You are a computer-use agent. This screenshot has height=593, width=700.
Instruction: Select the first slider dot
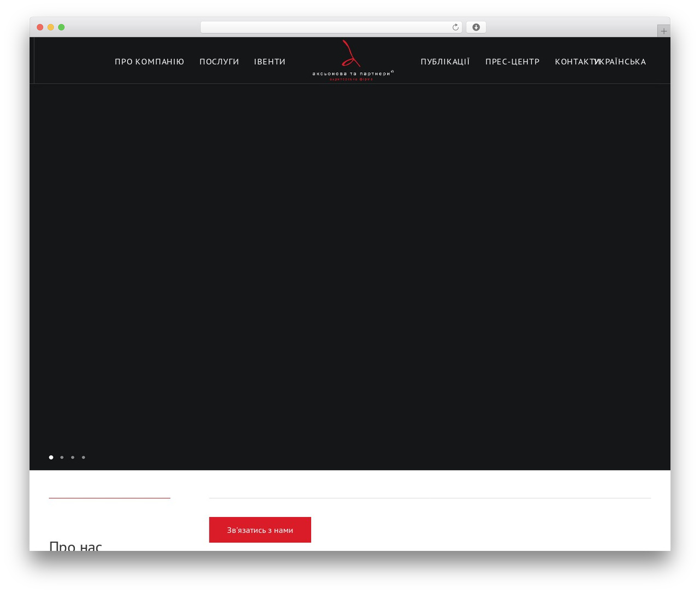51,457
